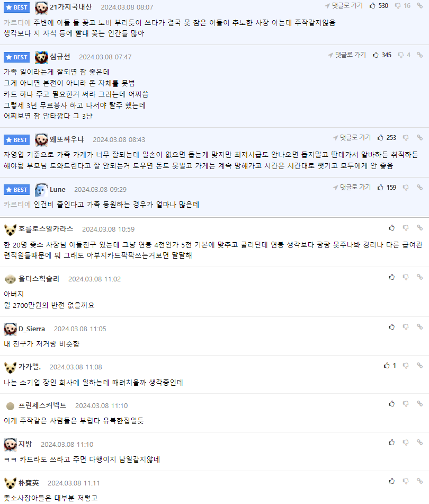Click the BEST badge on 심규선's comment
Viewport: 429px width, 504px height.
coord(17,57)
